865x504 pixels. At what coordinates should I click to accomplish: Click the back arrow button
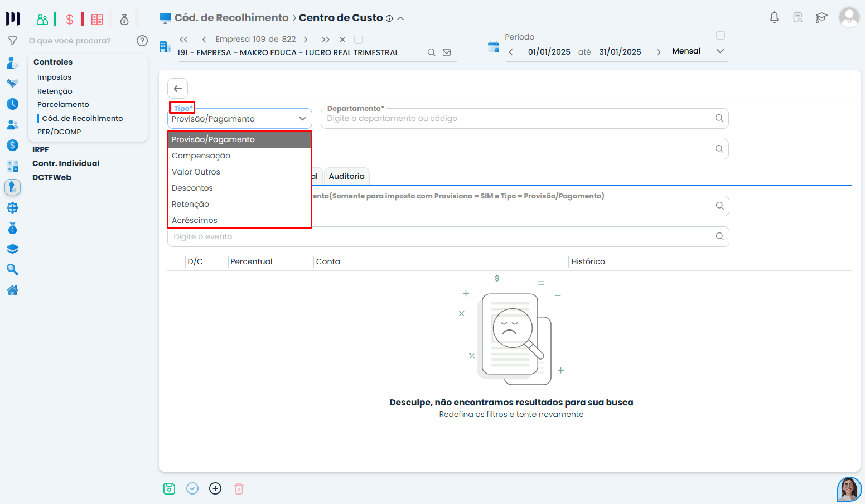coord(178,89)
